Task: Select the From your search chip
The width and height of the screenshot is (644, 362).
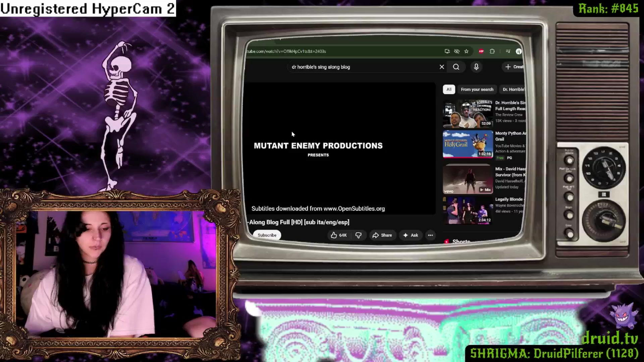Action: [477, 89]
